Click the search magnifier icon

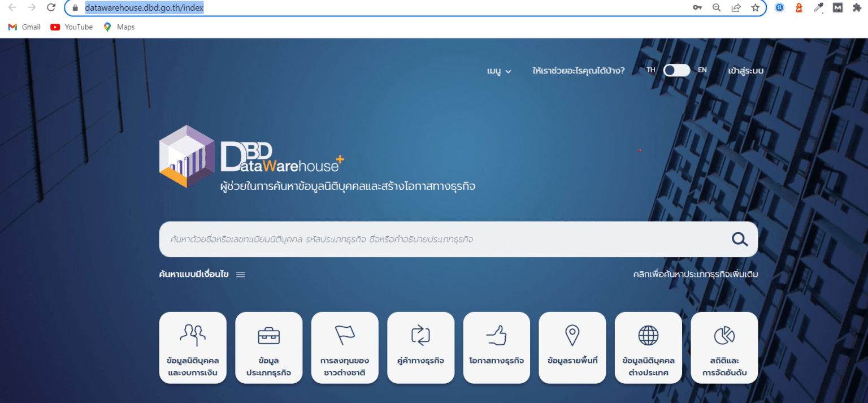tap(739, 239)
